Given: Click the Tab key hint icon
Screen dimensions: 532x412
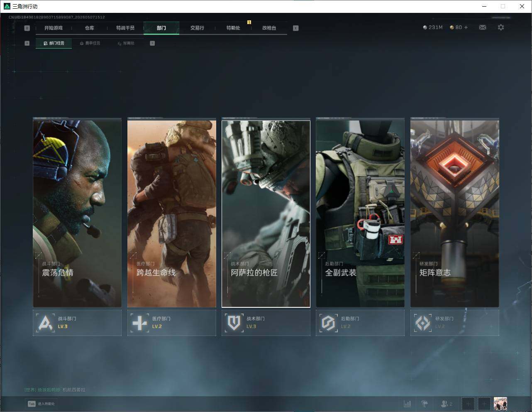Looking at the screenshot, I should [x=32, y=404].
